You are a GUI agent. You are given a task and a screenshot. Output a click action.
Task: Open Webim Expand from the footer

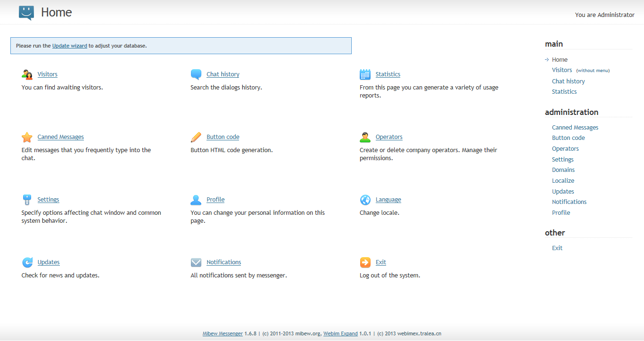tap(340, 333)
